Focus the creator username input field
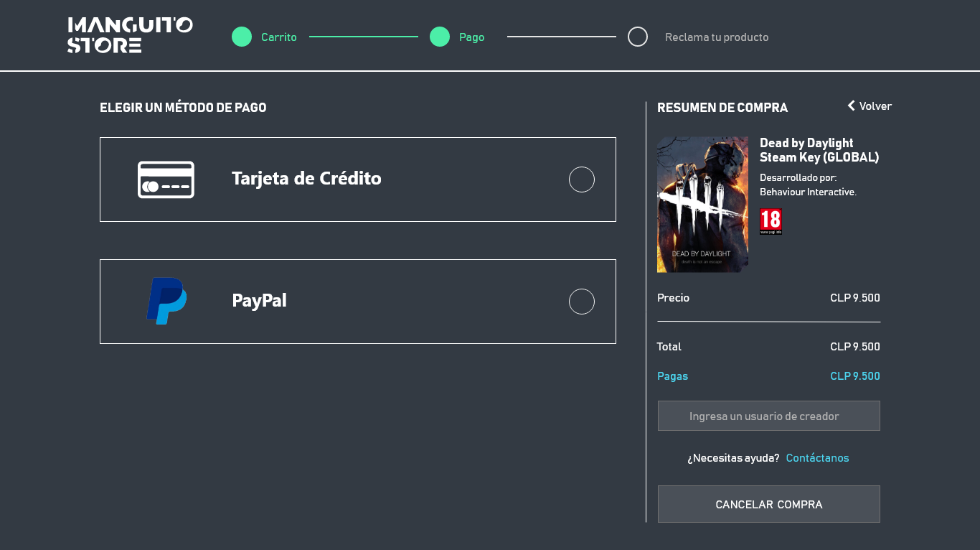This screenshot has width=980, height=550. [769, 416]
